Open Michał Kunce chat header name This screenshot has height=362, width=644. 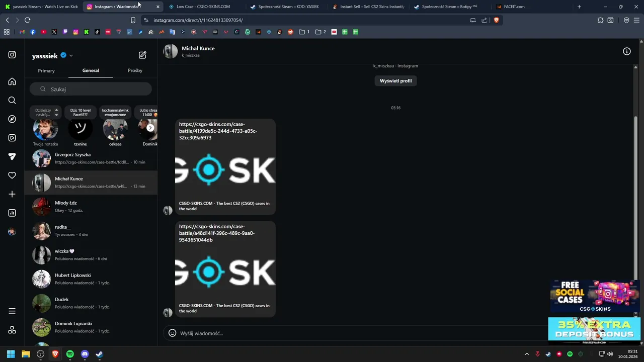pyautogui.click(x=198, y=48)
